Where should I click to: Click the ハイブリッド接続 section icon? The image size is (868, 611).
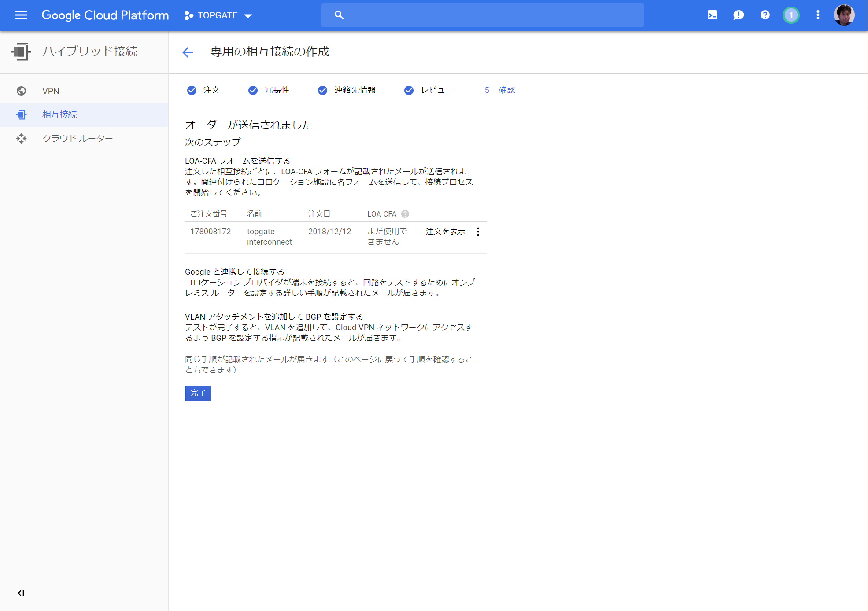click(x=21, y=52)
